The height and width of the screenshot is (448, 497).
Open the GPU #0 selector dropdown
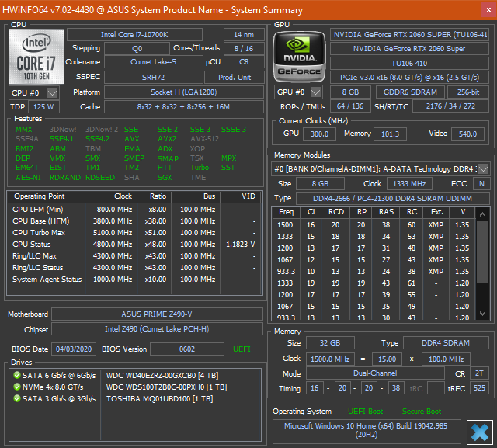click(x=316, y=92)
